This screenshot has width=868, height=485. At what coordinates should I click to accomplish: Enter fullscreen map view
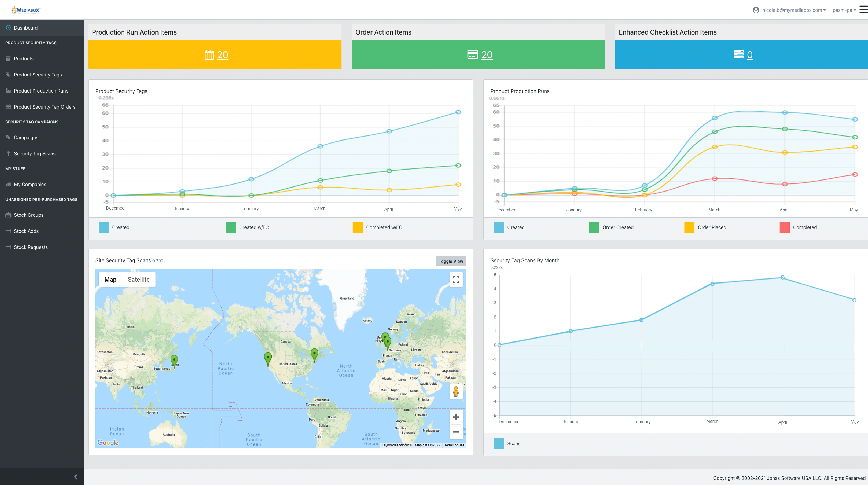pyautogui.click(x=456, y=280)
